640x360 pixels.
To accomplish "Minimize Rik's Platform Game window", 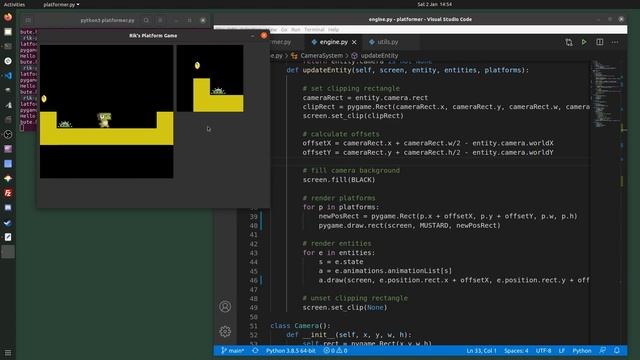I will pos(253,36).
